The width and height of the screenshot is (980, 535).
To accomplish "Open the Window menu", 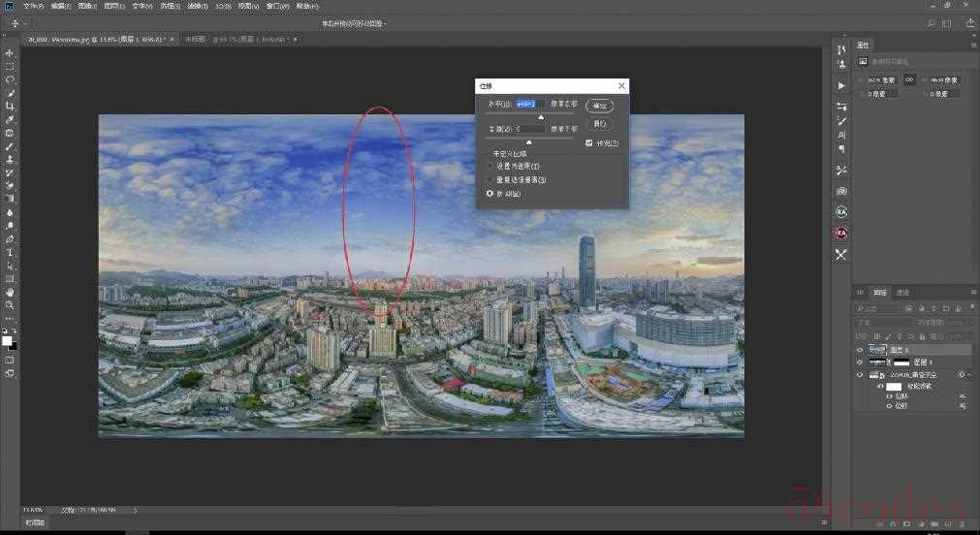I will click(278, 6).
